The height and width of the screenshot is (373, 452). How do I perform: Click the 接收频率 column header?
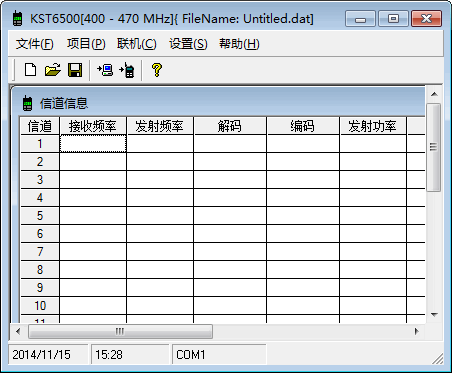(93, 126)
